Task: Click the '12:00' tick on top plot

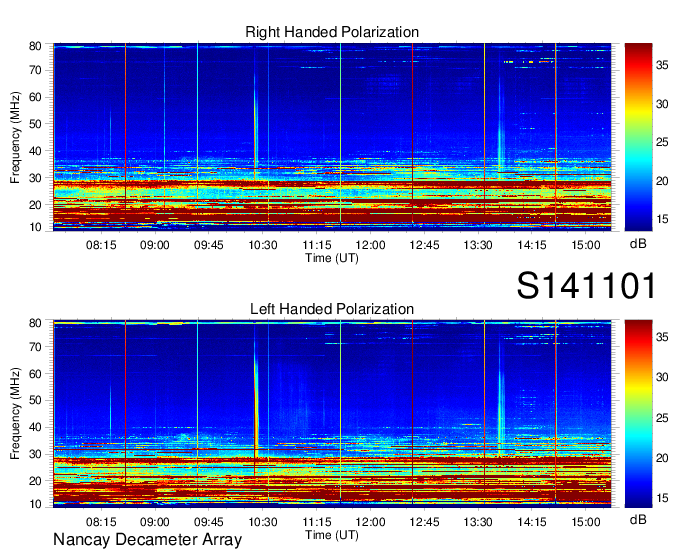Action: 370,245
